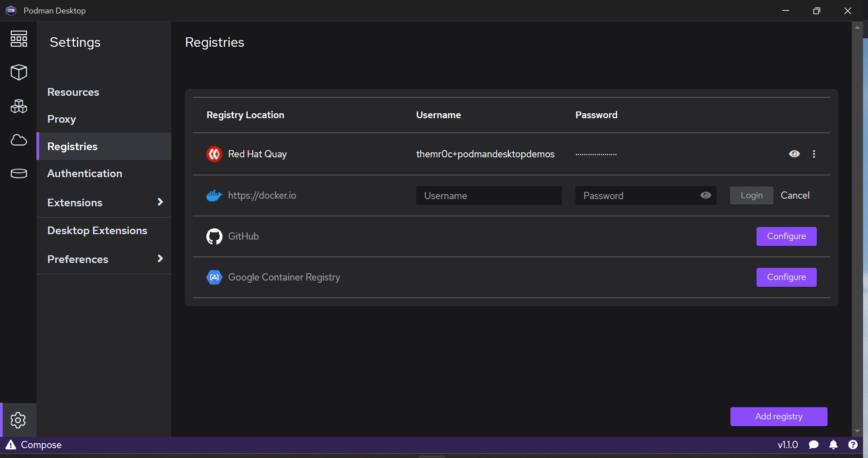Click the Podman Desktop app icon in title bar
The image size is (868, 458).
click(x=11, y=10)
